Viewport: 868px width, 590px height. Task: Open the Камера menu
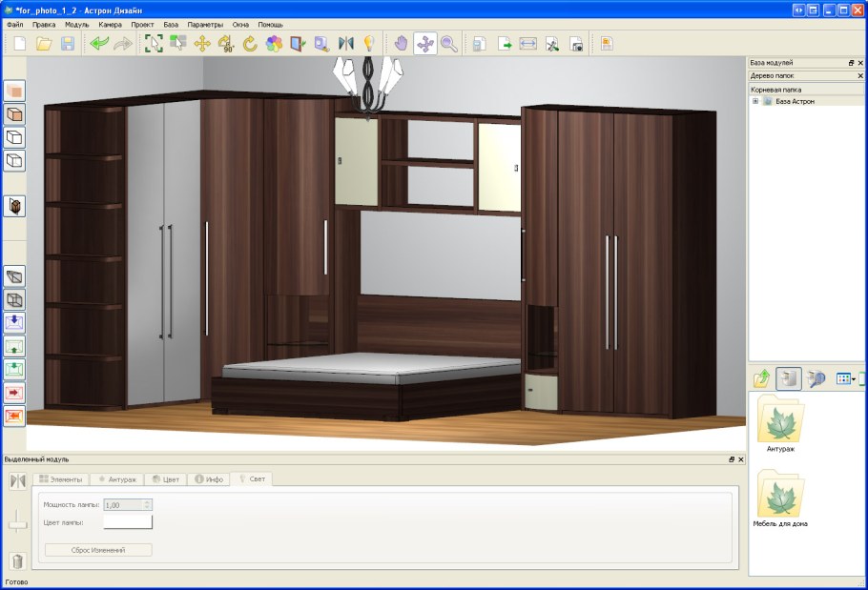[110, 24]
